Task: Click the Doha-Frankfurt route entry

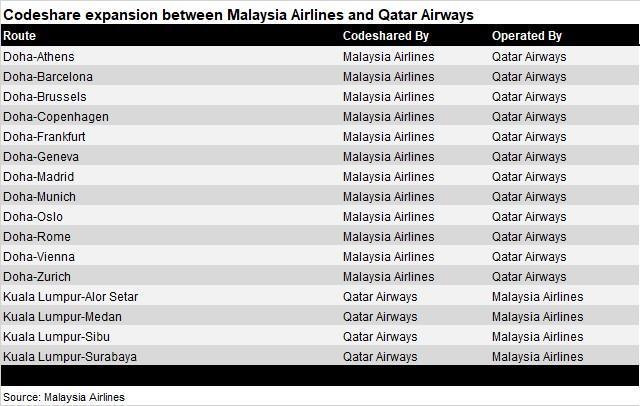Action: coord(44,137)
